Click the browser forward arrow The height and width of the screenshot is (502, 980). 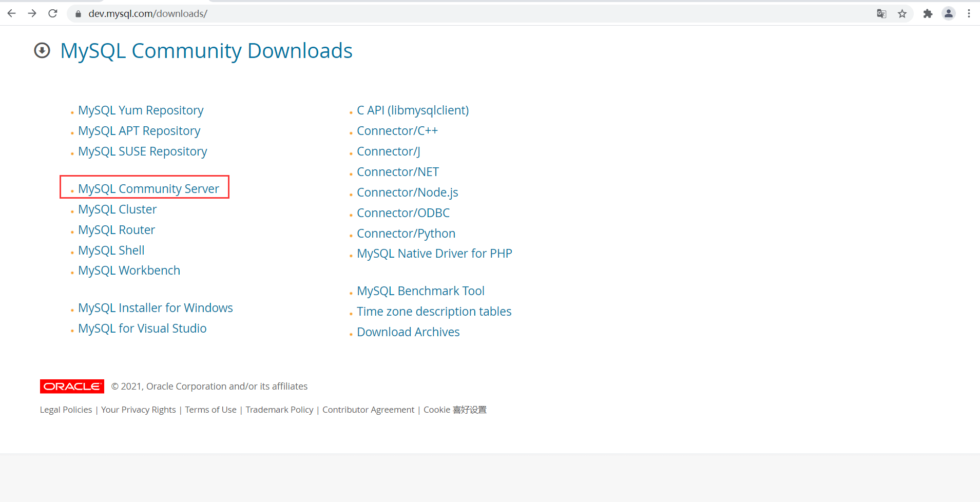tap(32, 13)
